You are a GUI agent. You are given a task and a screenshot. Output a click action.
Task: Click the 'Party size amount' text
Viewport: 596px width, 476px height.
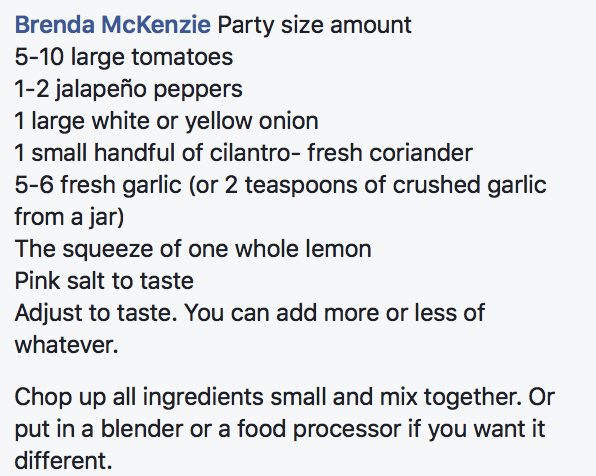pyautogui.click(x=314, y=26)
